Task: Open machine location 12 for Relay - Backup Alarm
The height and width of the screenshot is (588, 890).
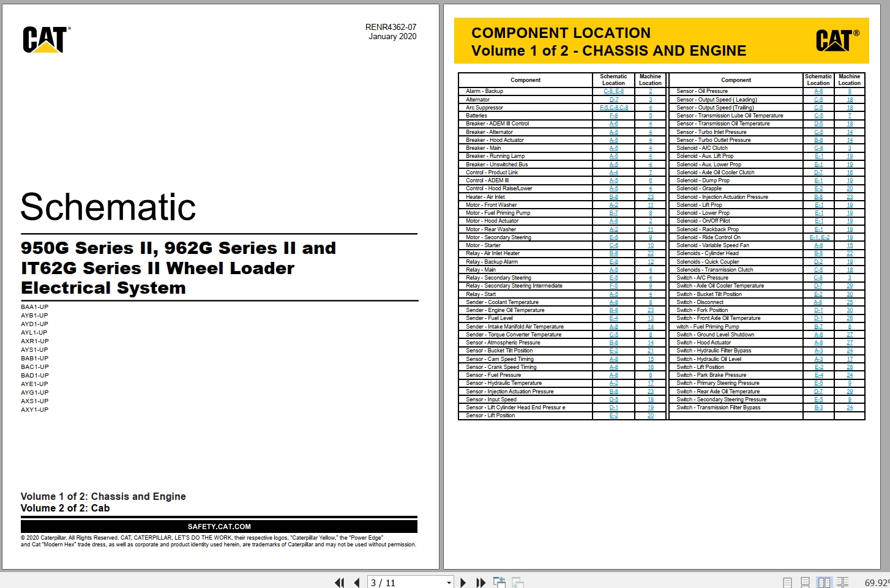Action: pos(650,262)
